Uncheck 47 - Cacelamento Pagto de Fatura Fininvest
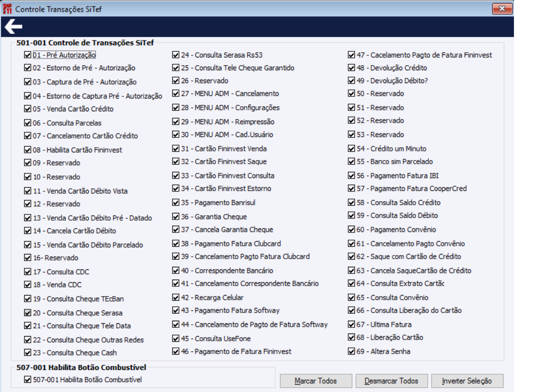This screenshot has height=392, width=554. (x=351, y=55)
